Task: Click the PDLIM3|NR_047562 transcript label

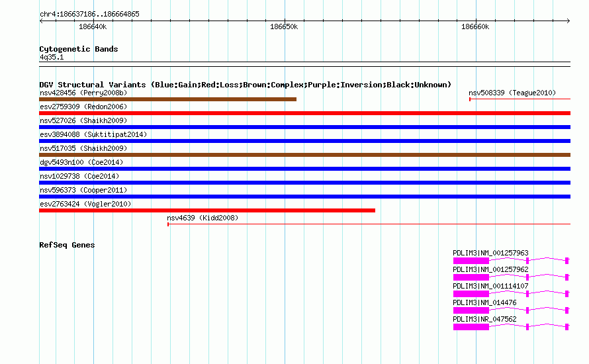Action: click(x=484, y=319)
